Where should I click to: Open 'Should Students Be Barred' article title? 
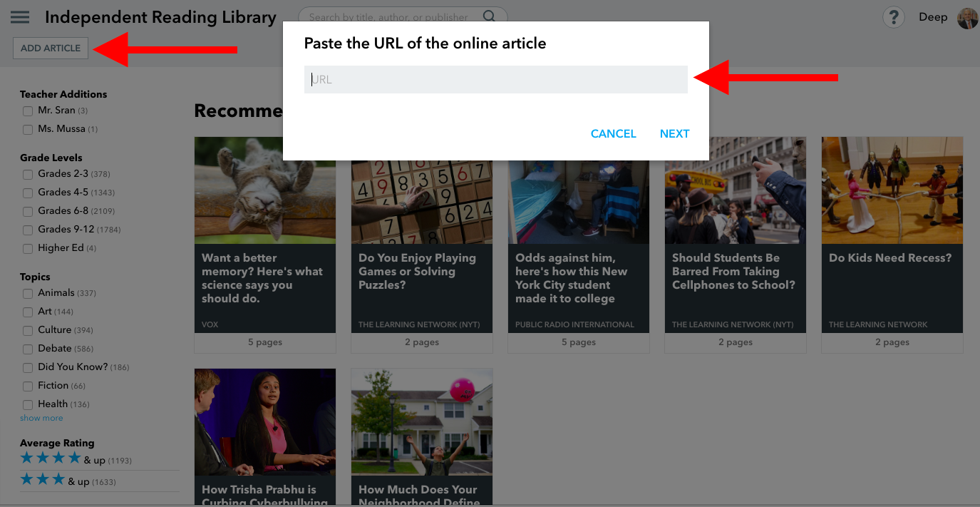point(733,271)
